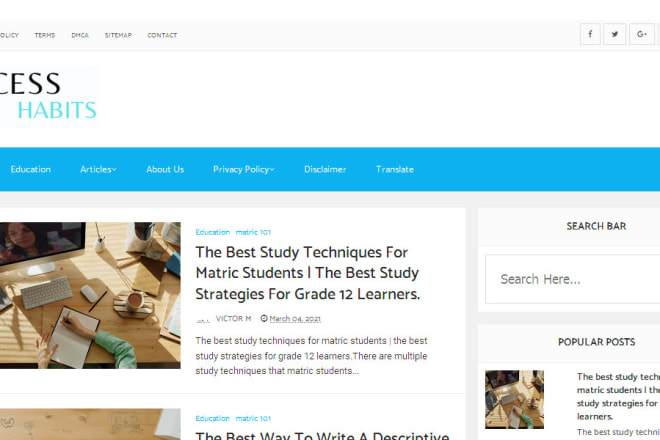Image resolution: width=660 pixels, height=440 pixels.
Task: Open the Facebook social icon
Action: (x=590, y=34)
